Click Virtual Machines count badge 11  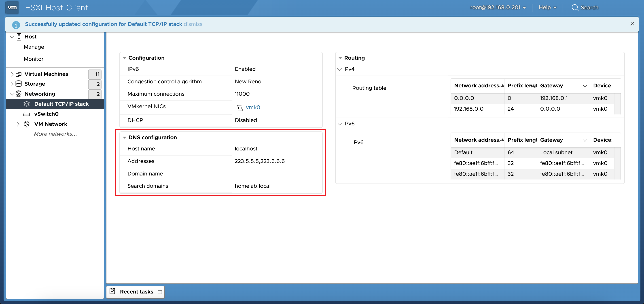(x=95, y=74)
